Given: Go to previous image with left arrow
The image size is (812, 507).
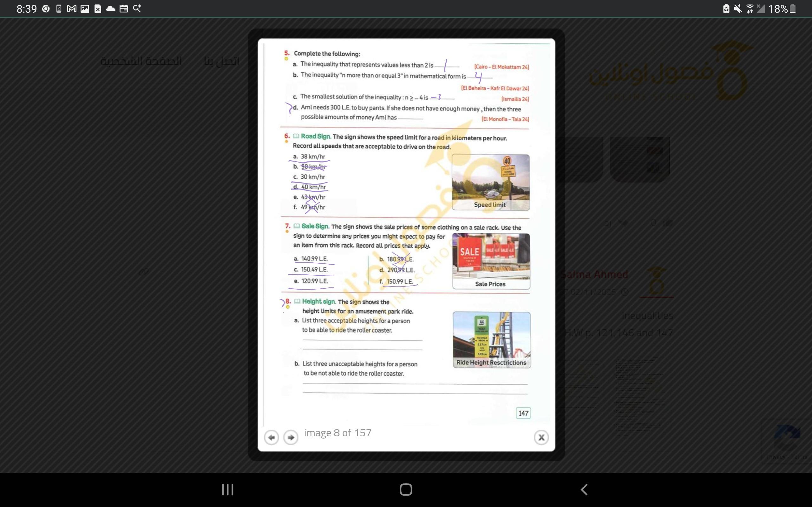Looking at the screenshot, I should [x=271, y=438].
